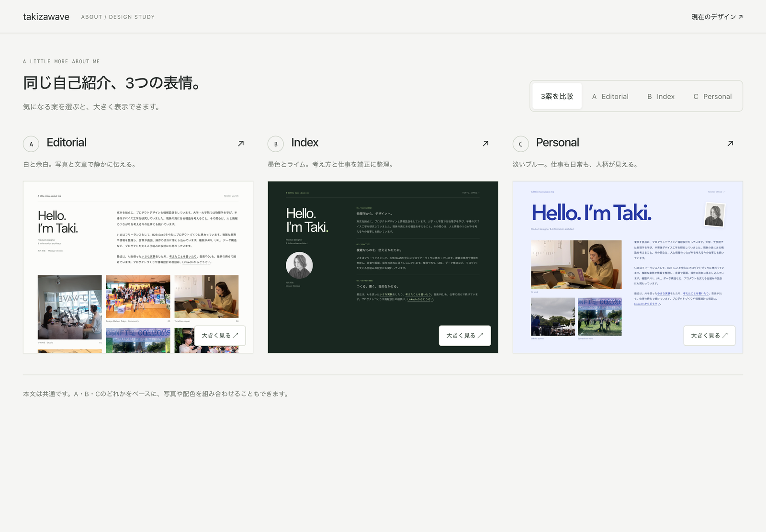
Task: Click the light blue Personal preview thumbnail
Action: (628, 267)
